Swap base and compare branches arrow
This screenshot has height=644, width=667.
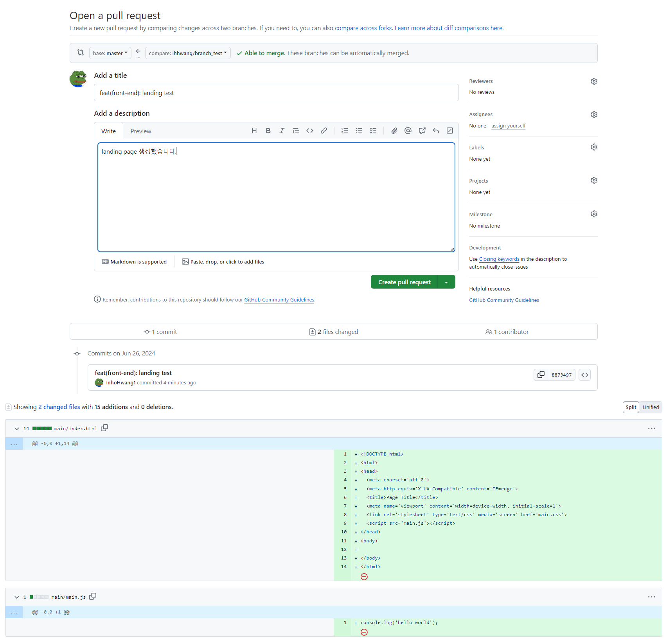[x=138, y=52]
